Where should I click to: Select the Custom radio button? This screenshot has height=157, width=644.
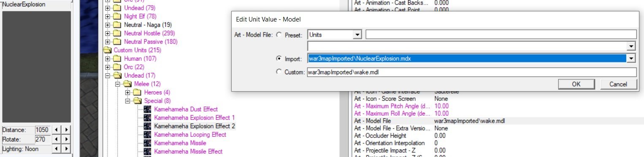279,72
